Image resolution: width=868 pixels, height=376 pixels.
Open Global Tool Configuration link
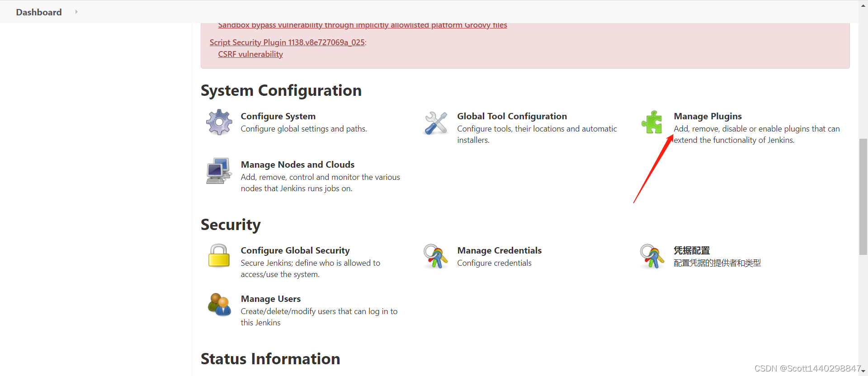(x=512, y=116)
